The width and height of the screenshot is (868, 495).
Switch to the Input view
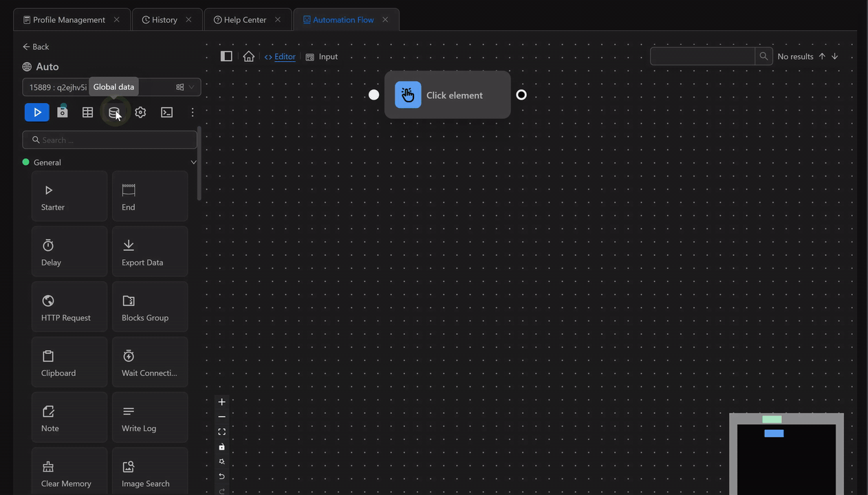tap(322, 56)
